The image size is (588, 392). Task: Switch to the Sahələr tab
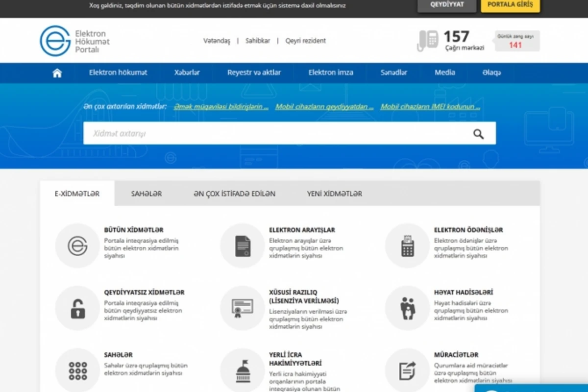click(x=146, y=194)
